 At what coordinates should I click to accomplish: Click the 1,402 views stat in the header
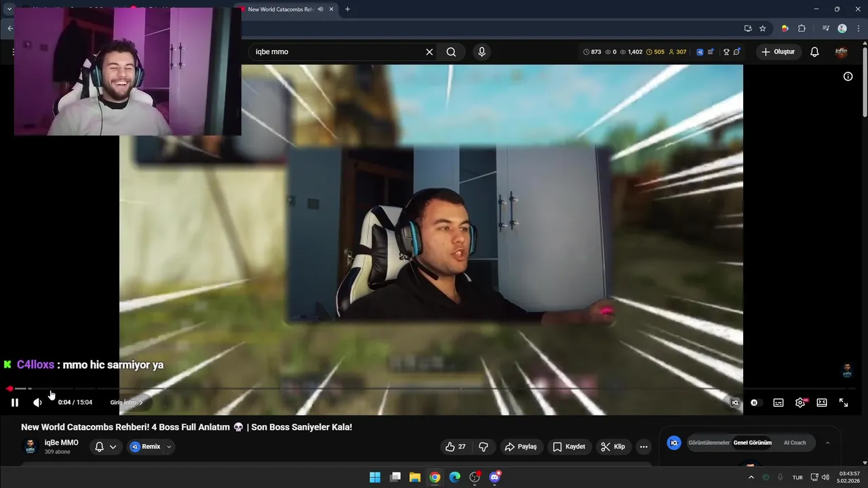[x=631, y=52]
